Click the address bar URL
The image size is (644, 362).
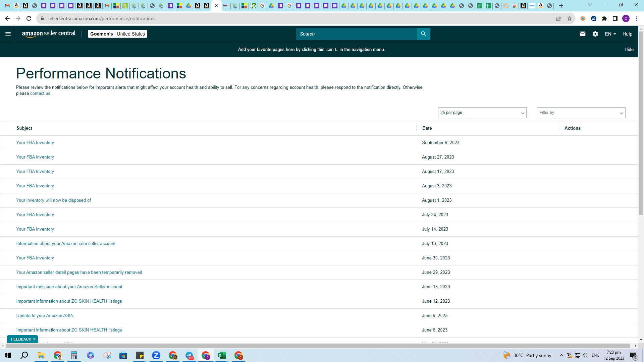101,18
